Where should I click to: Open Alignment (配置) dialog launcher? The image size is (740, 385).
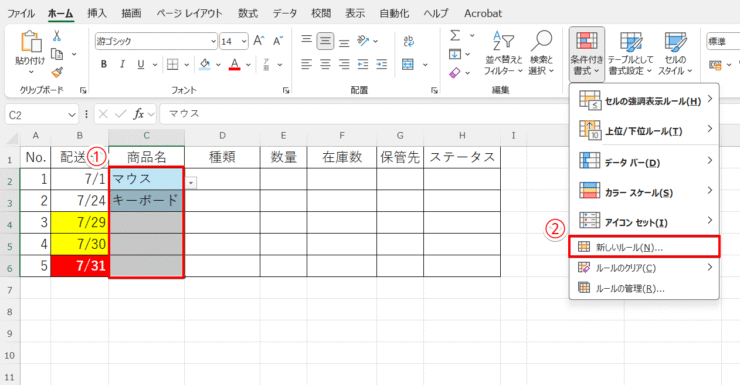tap(434, 90)
